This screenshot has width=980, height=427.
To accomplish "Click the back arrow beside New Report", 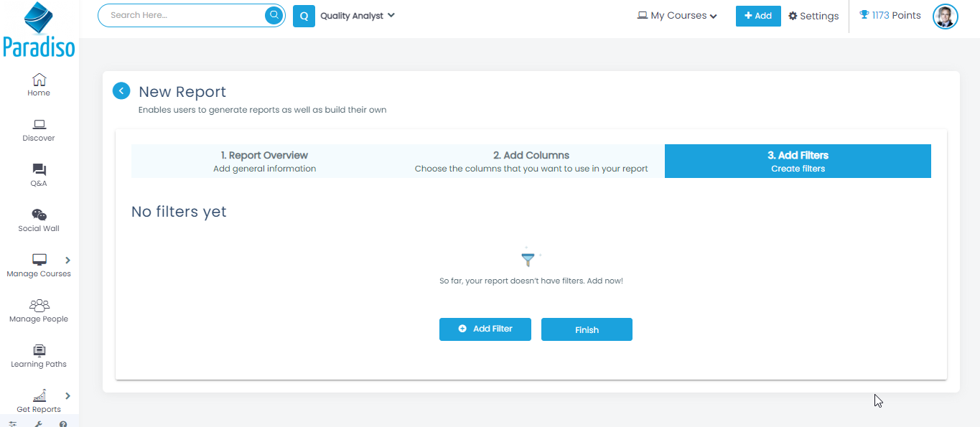I will coord(121,91).
